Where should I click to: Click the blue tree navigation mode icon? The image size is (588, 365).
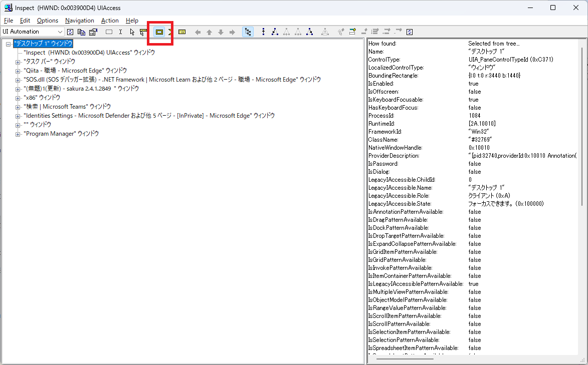click(248, 32)
